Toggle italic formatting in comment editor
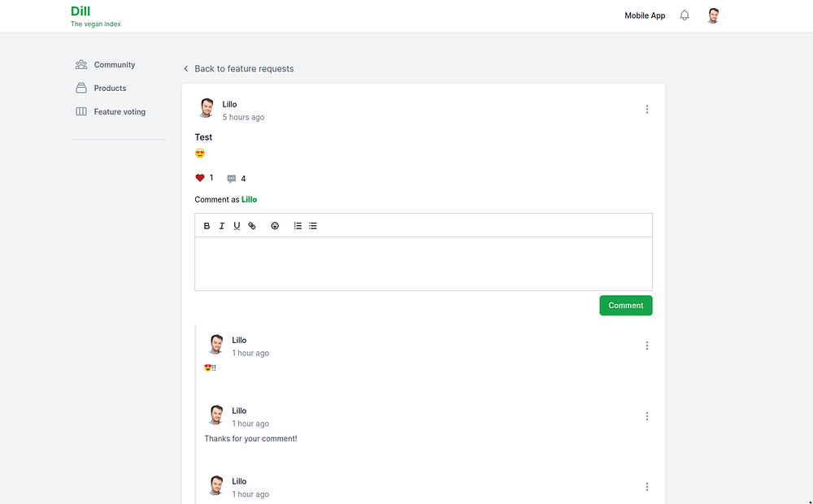This screenshot has width=813, height=504. [x=222, y=225]
